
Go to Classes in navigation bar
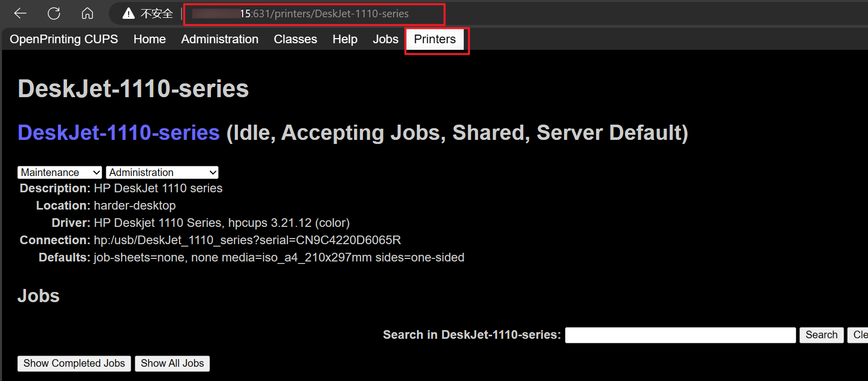click(x=295, y=39)
